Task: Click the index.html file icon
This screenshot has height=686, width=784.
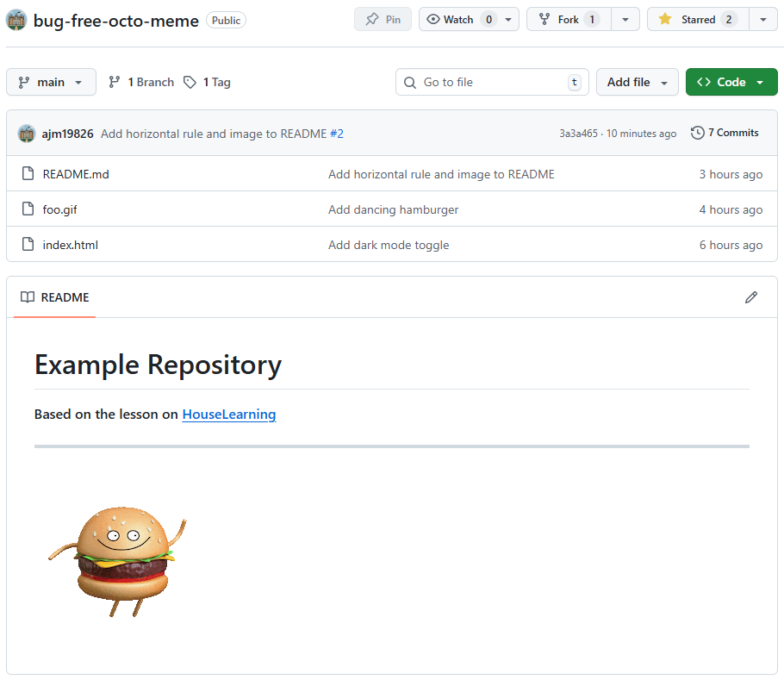Action: click(x=28, y=245)
